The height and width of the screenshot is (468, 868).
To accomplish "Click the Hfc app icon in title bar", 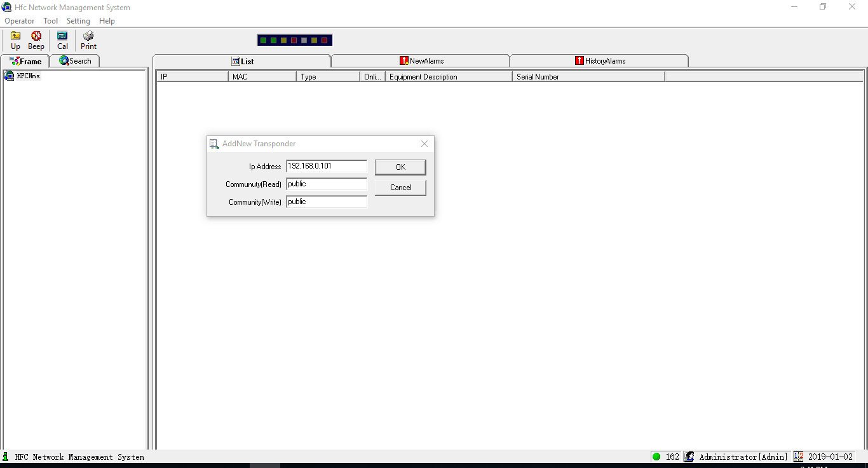I will point(7,8).
